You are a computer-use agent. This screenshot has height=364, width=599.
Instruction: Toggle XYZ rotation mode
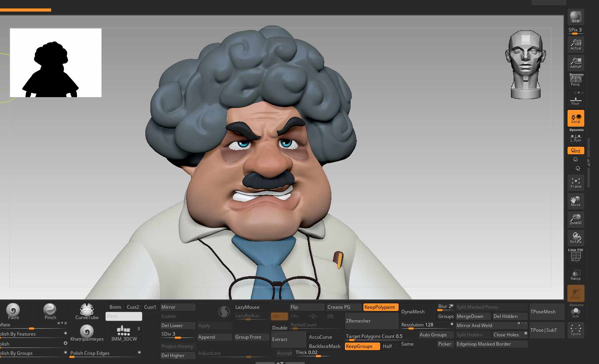pyautogui.click(x=576, y=151)
